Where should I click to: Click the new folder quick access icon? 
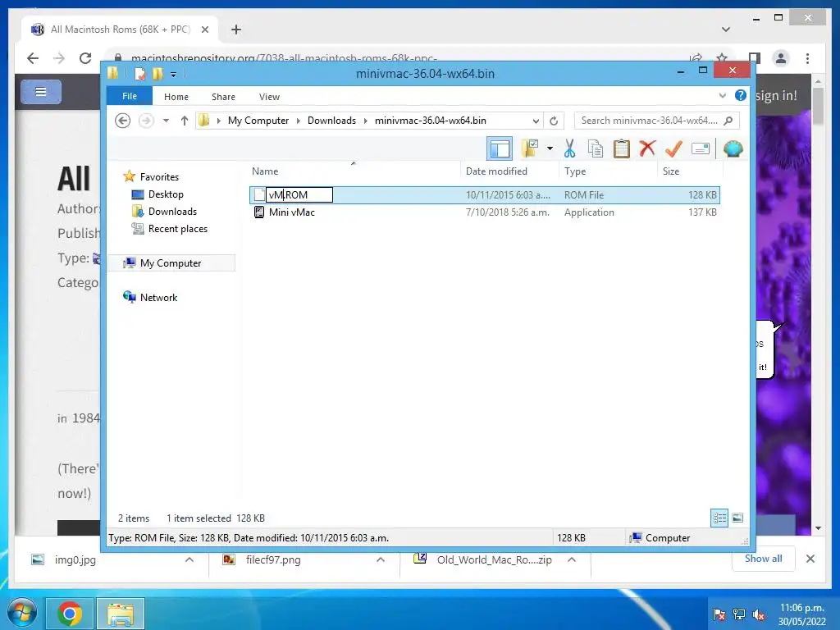(x=157, y=73)
